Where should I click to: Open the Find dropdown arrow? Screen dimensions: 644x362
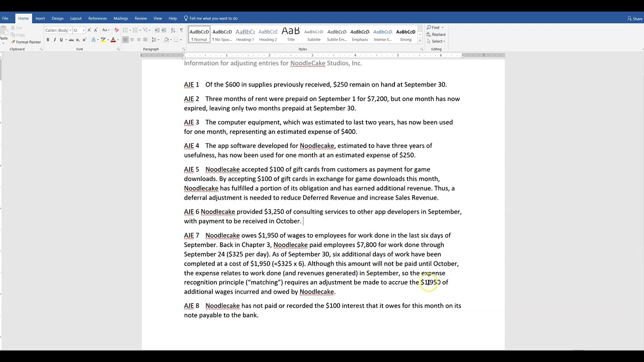click(x=442, y=28)
